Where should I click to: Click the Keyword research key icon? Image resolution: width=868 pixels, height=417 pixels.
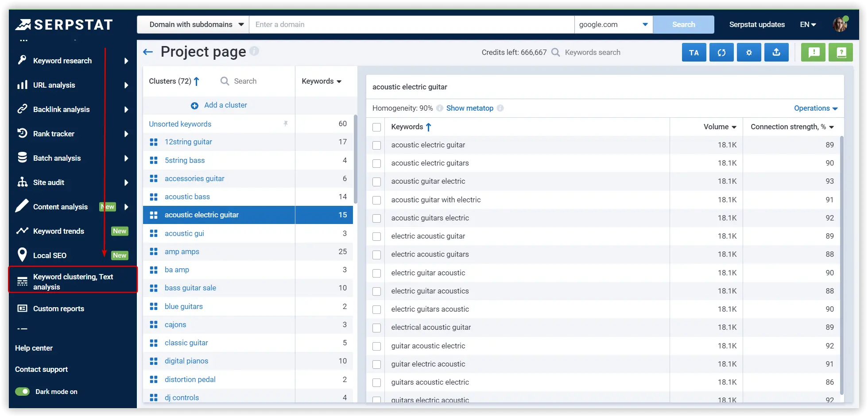pyautogui.click(x=22, y=60)
